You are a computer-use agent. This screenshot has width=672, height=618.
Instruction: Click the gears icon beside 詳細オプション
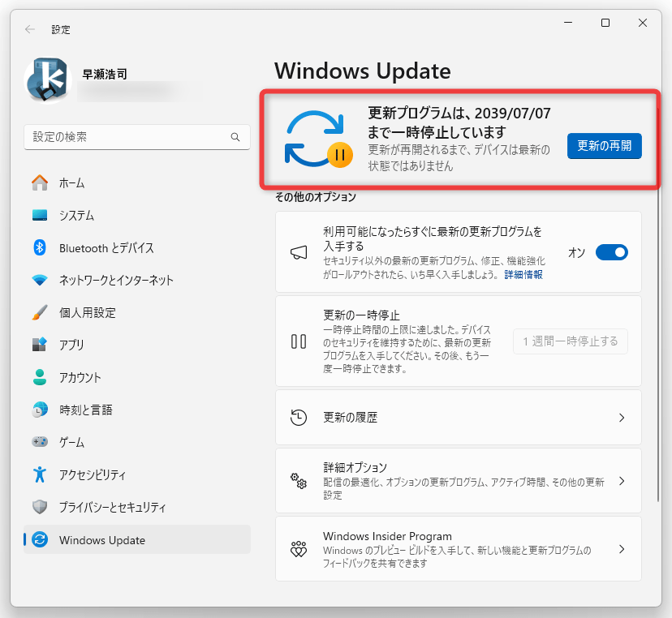pyautogui.click(x=299, y=481)
